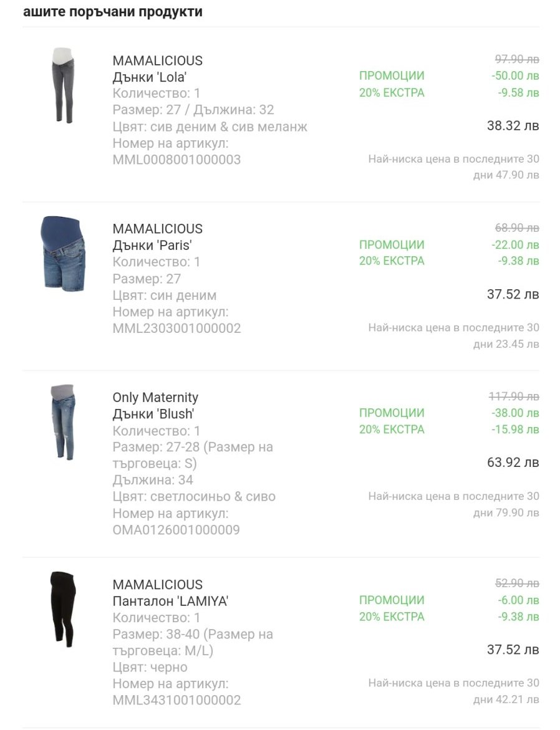Click MAMALICIOUS brand above Панталон 'LAMIYA'
560x730 pixels.
157,584
